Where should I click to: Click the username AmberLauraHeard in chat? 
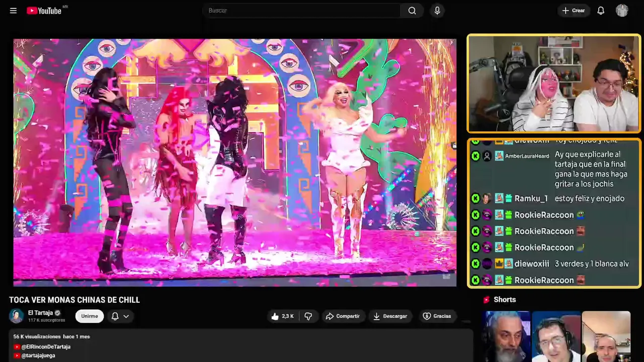(x=527, y=156)
